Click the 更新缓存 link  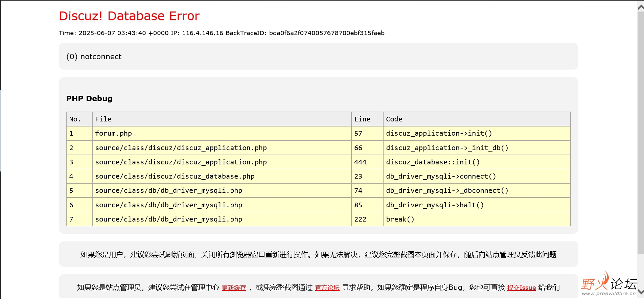coord(234,288)
